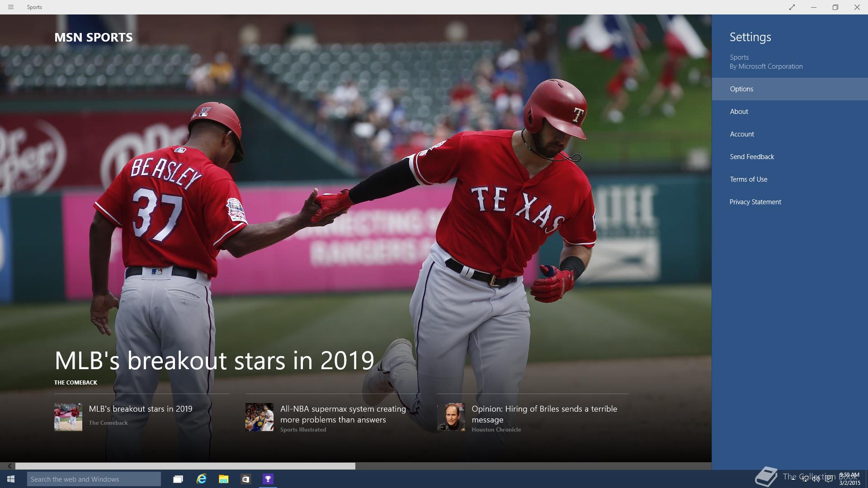Screen dimensions: 868x488
Task: Click the MSN SPORTS title
Action: pos(94,38)
